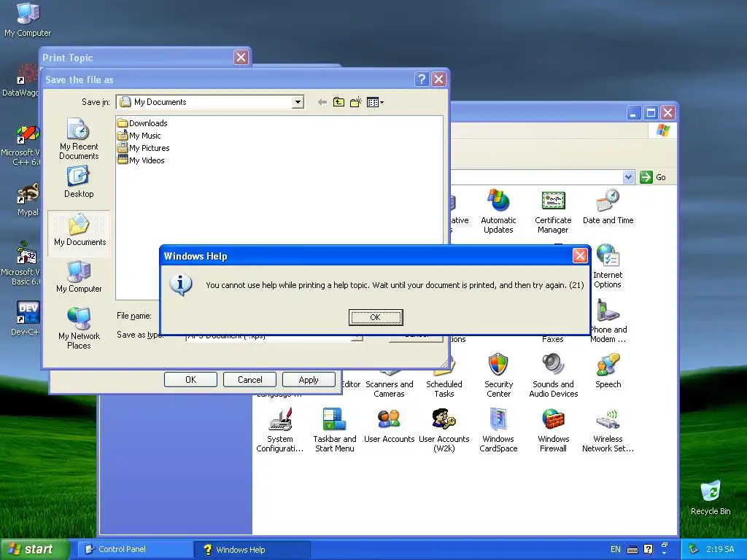Switch to Control Panel in the taskbar
The width and height of the screenshot is (747, 560).
[x=135, y=549]
